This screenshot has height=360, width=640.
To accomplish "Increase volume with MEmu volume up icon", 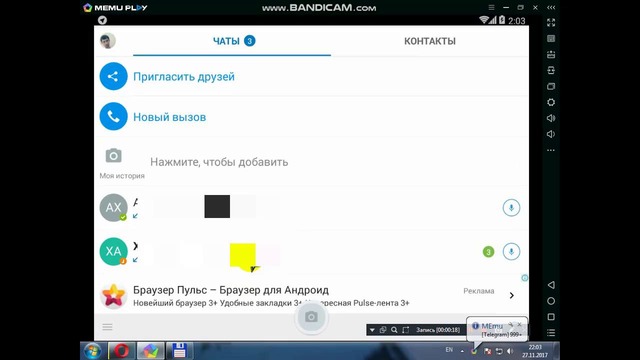I will click(x=551, y=118).
